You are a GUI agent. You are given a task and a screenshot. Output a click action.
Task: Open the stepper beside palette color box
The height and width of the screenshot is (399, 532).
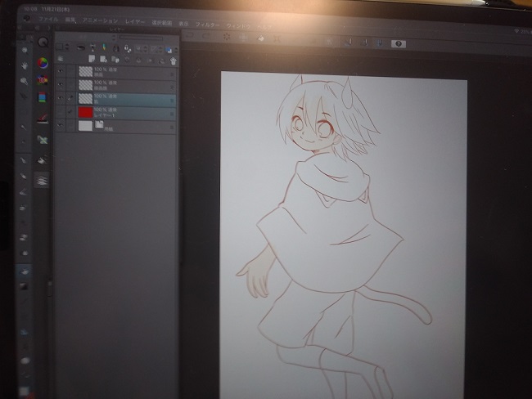tap(67, 47)
